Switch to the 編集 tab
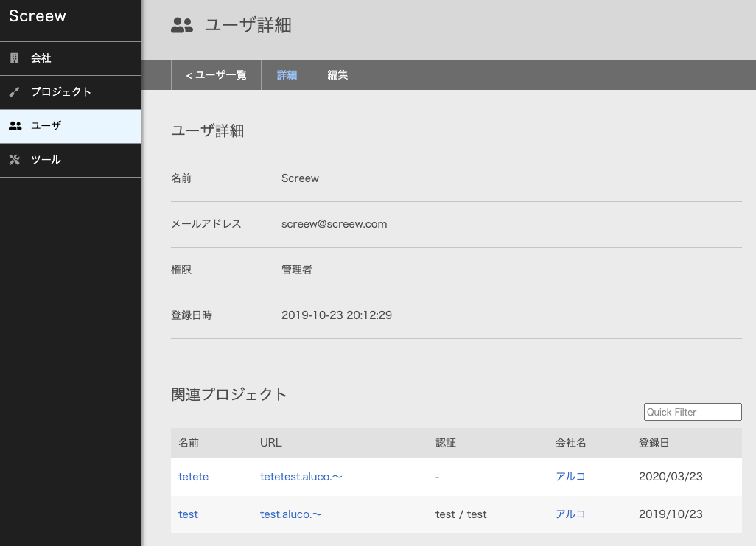Image resolution: width=756 pixels, height=546 pixels. tap(337, 75)
